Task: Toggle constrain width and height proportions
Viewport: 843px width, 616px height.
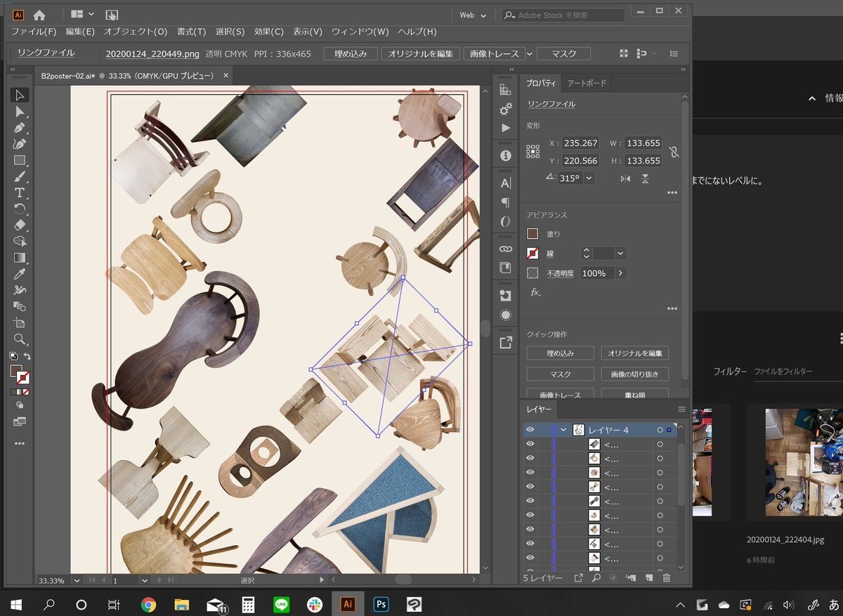Action: [674, 152]
